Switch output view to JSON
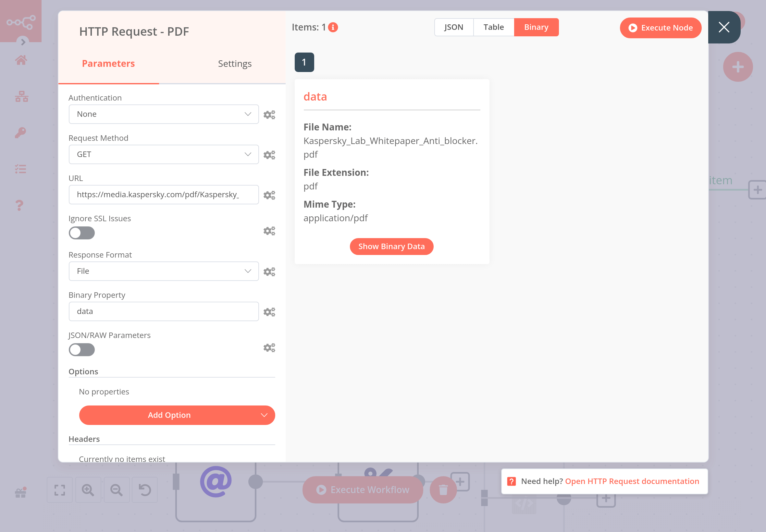The width and height of the screenshot is (766, 532). pyautogui.click(x=453, y=27)
